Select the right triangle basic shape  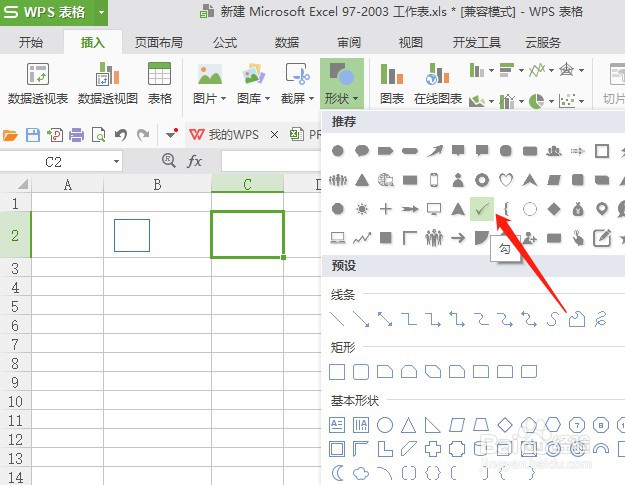[x=432, y=425]
